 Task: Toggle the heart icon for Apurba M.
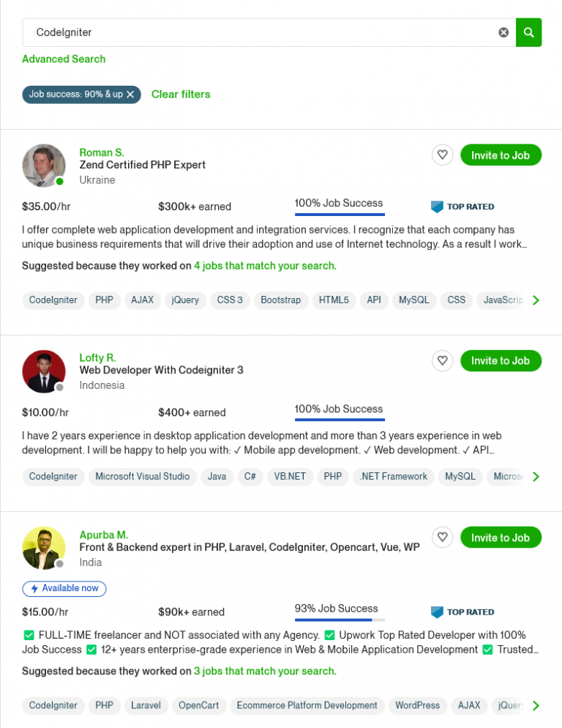(442, 538)
